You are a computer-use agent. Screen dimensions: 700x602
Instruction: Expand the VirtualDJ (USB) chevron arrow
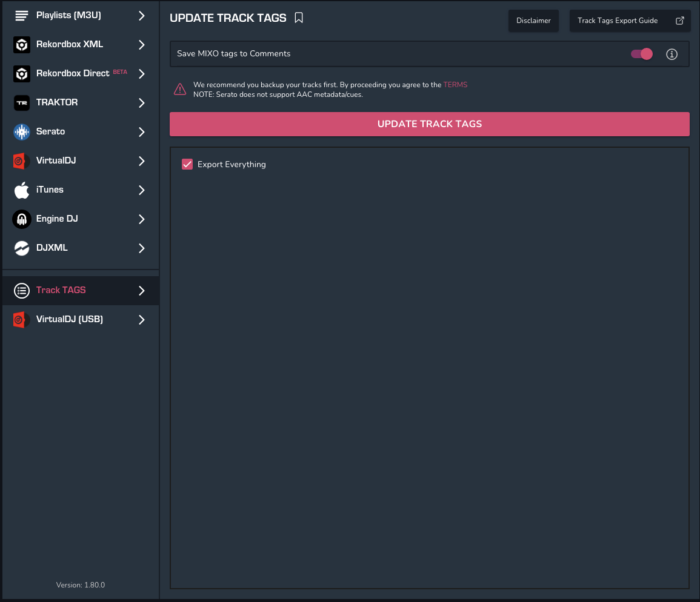(142, 320)
